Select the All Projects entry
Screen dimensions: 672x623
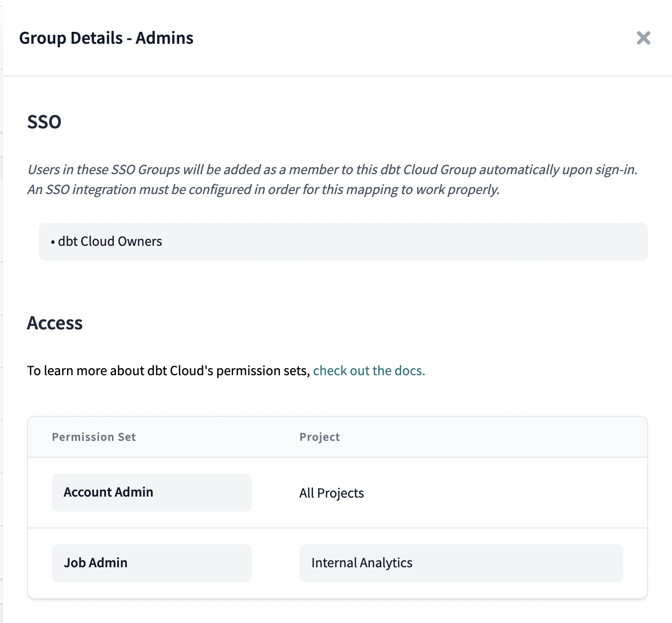tap(331, 493)
